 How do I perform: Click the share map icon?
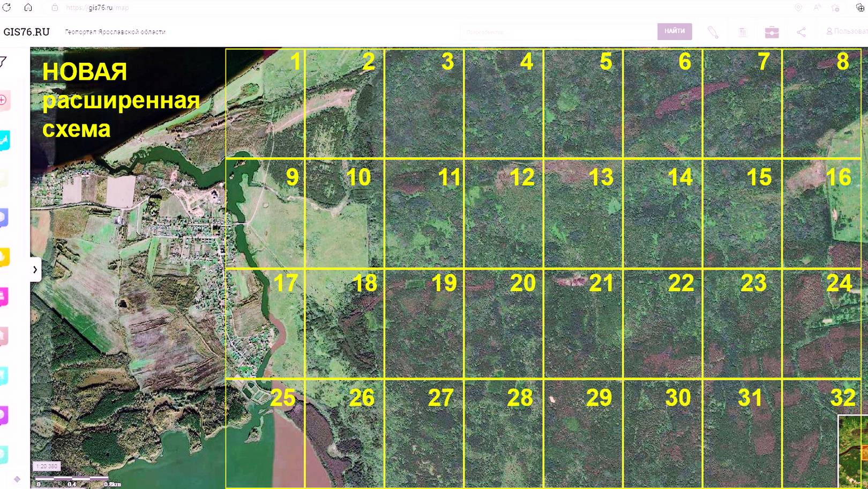coord(801,32)
